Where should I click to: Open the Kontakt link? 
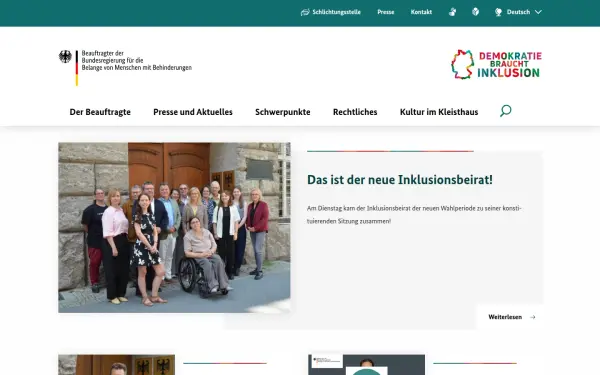coord(421,12)
